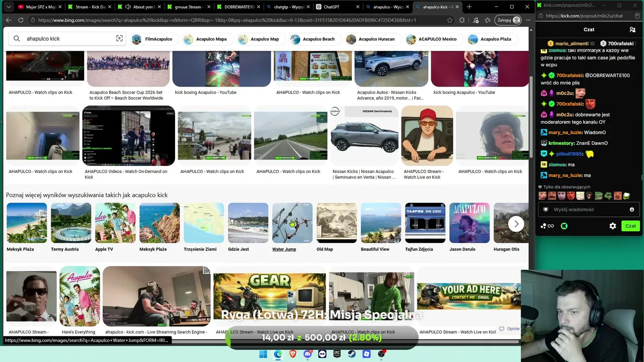Image resolution: width=644 pixels, height=362 pixels.
Task: Open Microsoft Edge from the taskbar
Action: pyautogui.click(x=278, y=354)
